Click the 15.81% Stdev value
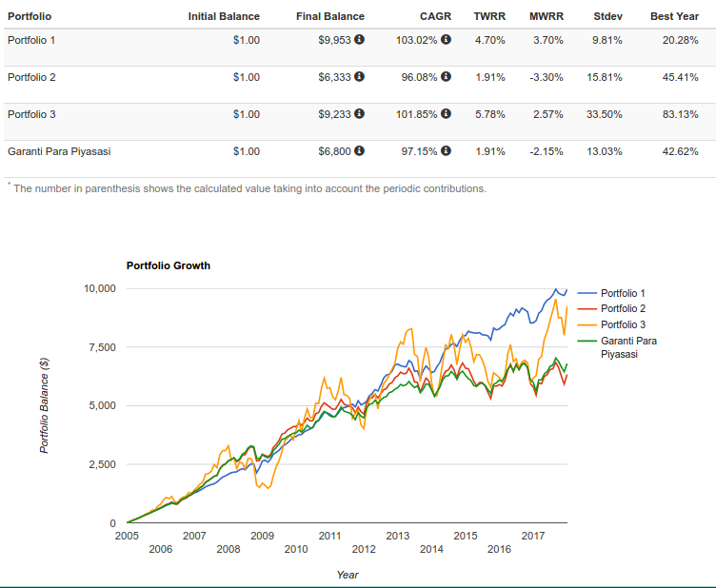The image size is (716, 588). pyautogui.click(x=605, y=77)
